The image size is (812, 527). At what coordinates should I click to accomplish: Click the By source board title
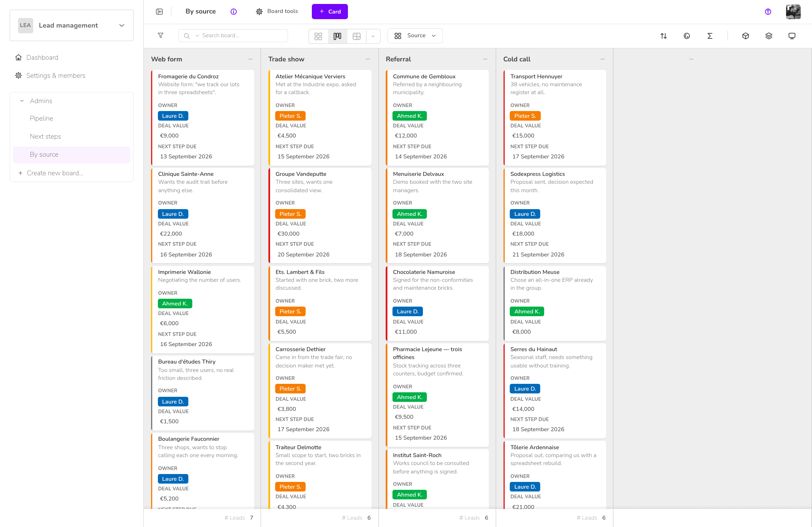click(x=201, y=11)
